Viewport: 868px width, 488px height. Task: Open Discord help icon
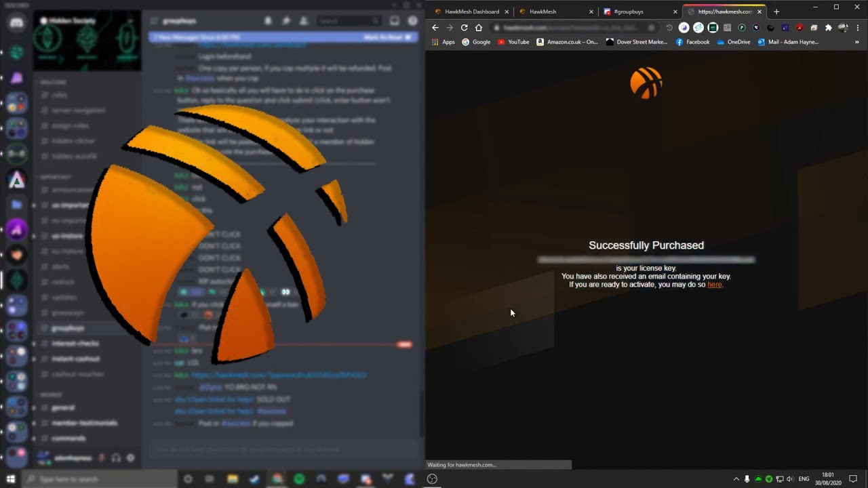click(412, 21)
